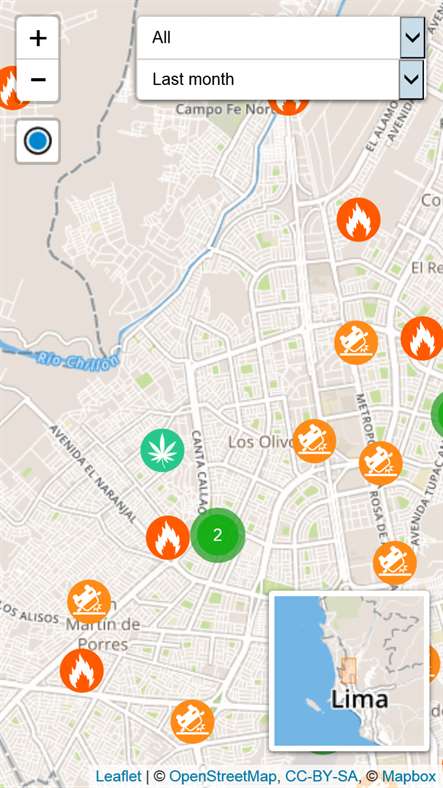
Task: Expand the All category dropdown arrow
Action: point(412,38)
